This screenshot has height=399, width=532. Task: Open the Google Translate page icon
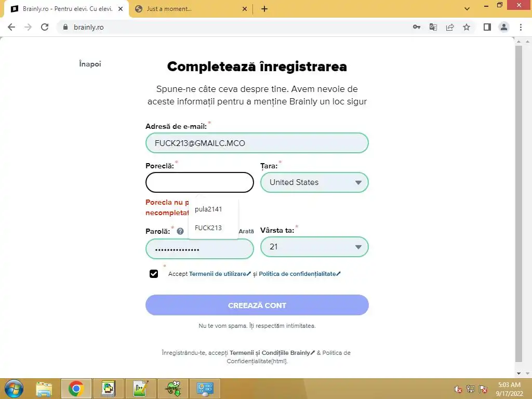pyautogui.click(x=433, y=27)
